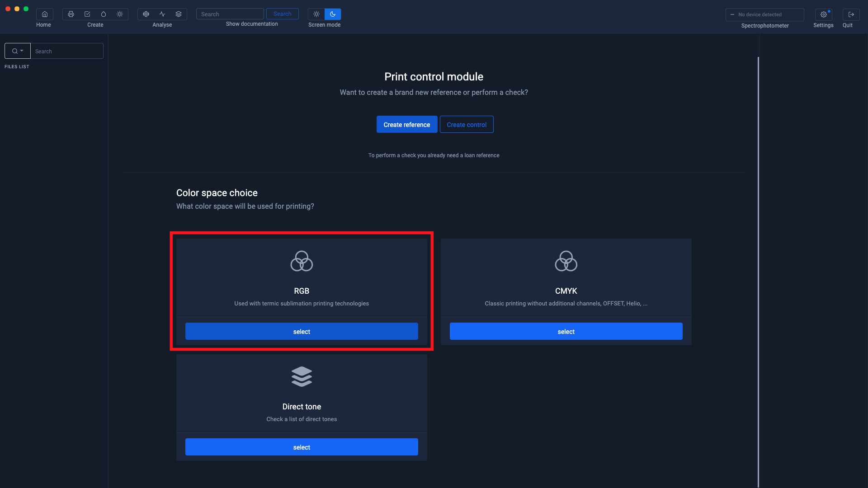Click the CMYK card title
Viewport: 868px width, 488px height.
pyautogui.click(x=566, y=291)
